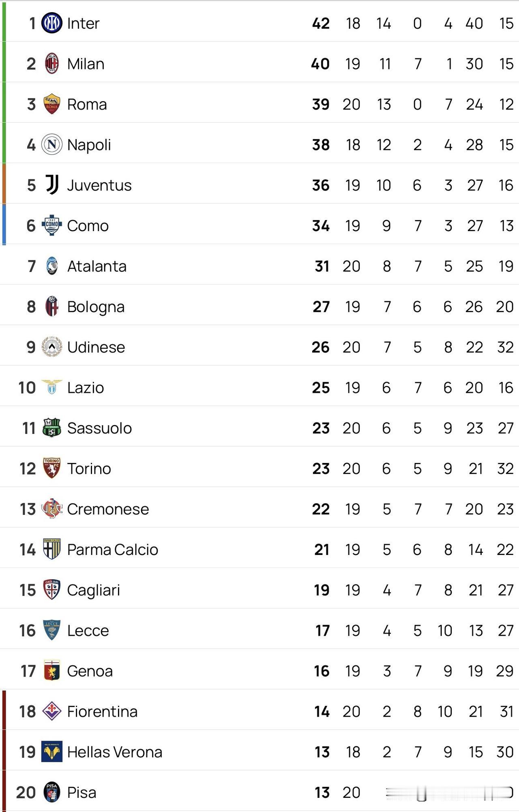Select the Juventus logo icon

pyautogui.click(x=52, y=185)
